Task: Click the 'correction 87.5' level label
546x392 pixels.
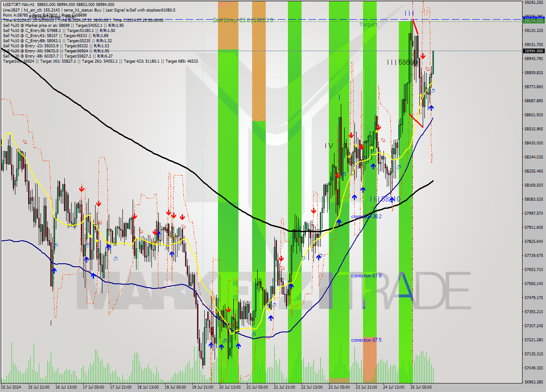Action: coord(366,340)
